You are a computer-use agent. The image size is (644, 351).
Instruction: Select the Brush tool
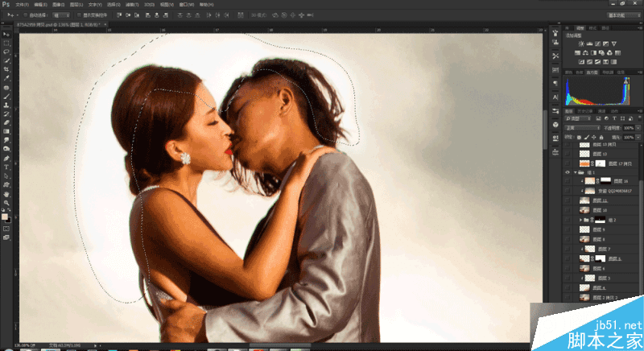tap(6, 97)
